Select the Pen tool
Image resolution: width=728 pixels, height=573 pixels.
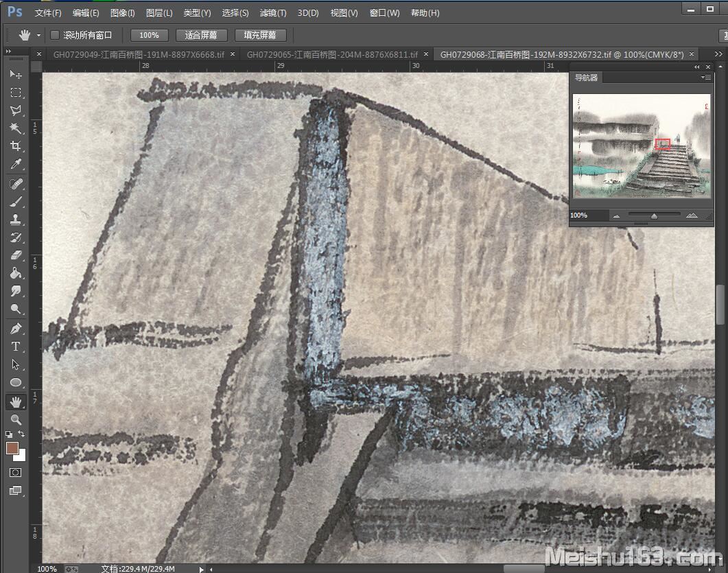(16, 329)
